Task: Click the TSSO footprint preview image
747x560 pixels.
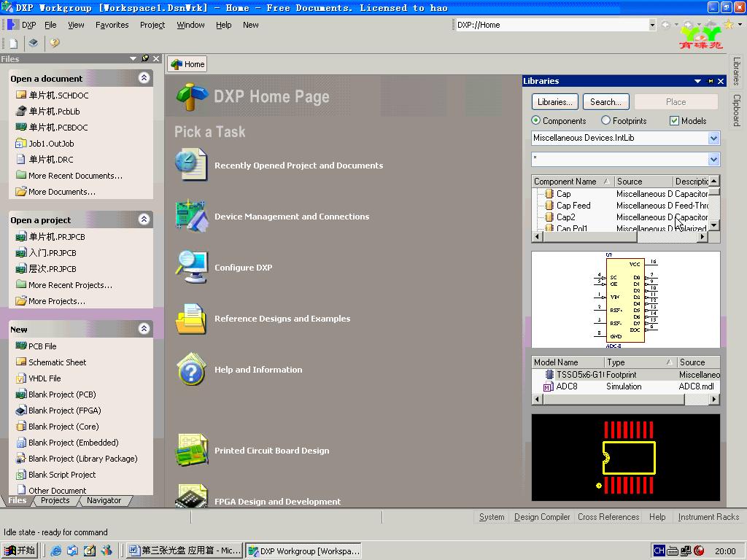Action: [625, 457]
